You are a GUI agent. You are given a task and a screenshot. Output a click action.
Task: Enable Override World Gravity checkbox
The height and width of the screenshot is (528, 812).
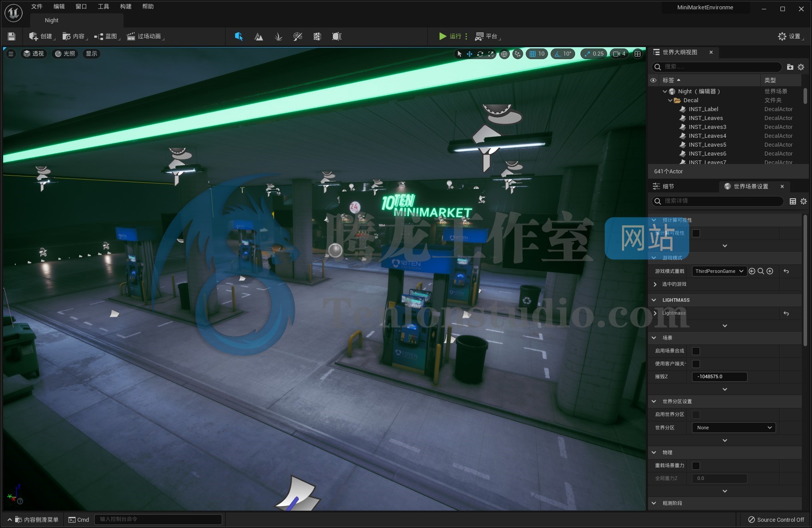696,466
